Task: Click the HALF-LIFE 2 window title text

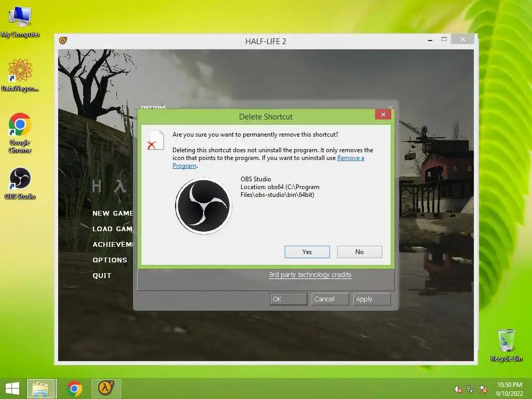Action: [265, 42]
